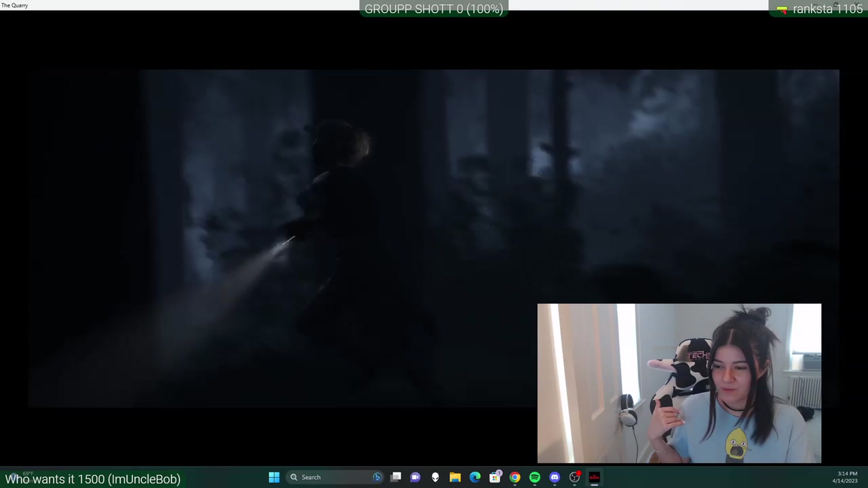Screen dimensions: 868x488
Task: Open Bing chat icon in search box
Action: click(x=377, y=477)
